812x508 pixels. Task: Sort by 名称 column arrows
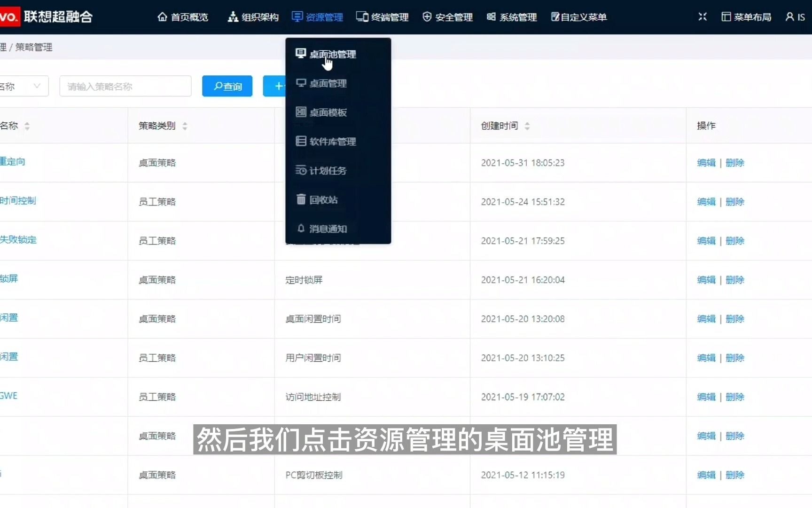(27, 126)
